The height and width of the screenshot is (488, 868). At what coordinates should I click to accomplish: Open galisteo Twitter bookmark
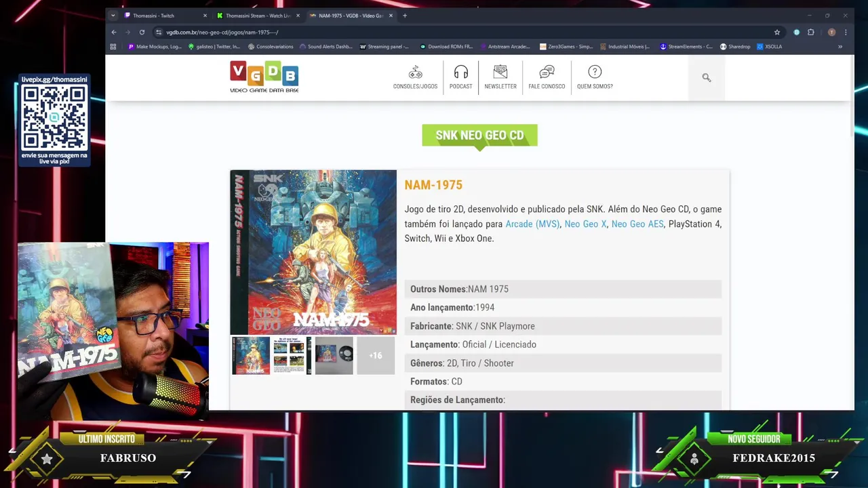[x=214, y=47]
